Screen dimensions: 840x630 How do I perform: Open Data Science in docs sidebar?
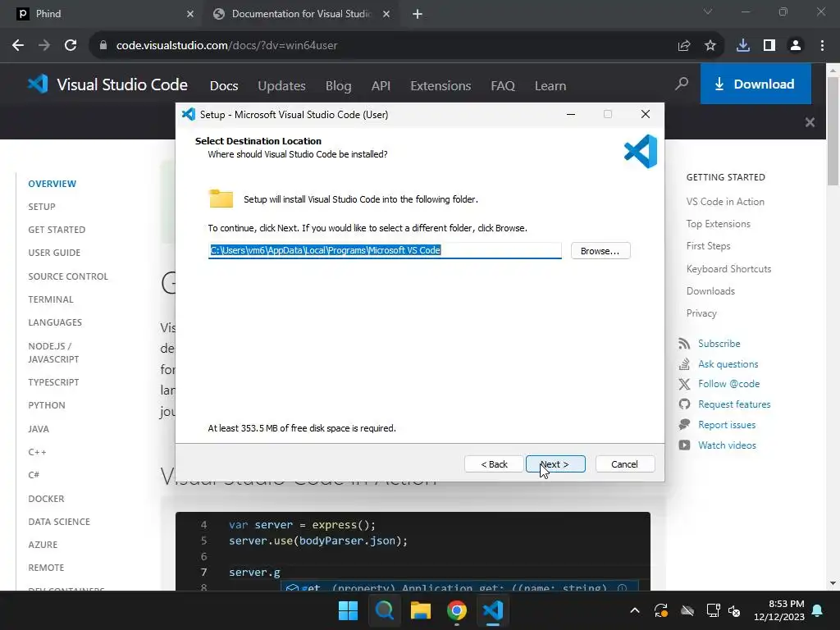[x=59, y=522]
